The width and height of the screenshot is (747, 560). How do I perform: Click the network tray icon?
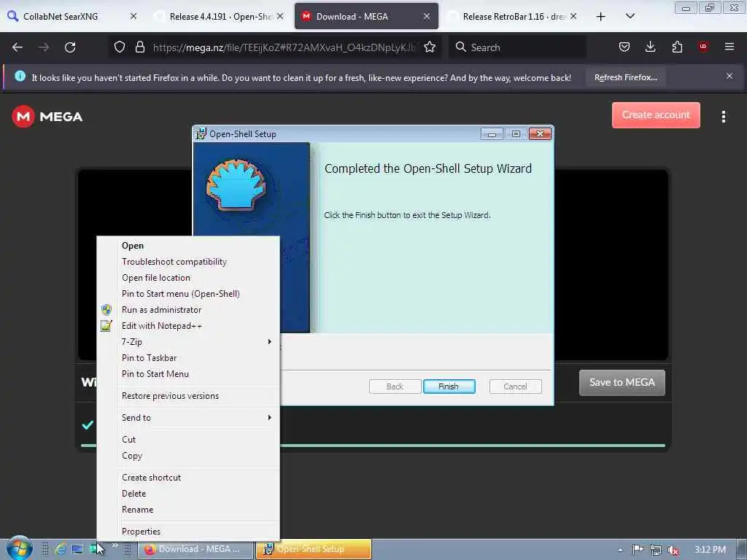point(656,550)
